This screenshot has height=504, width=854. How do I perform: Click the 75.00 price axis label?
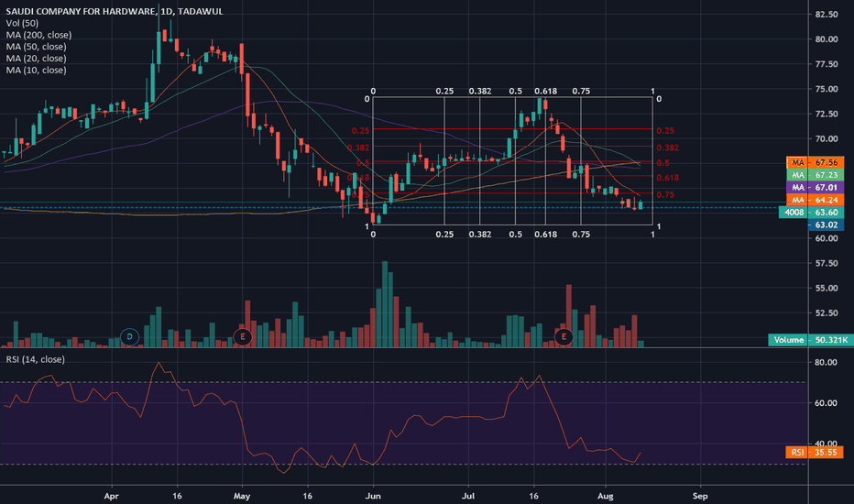click(x=827, y=89)
